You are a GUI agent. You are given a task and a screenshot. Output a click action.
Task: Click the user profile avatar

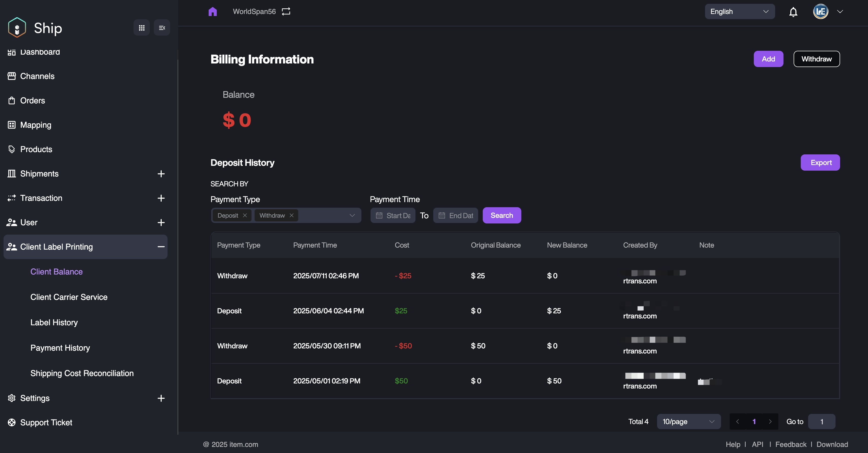(x=821, y=11)
